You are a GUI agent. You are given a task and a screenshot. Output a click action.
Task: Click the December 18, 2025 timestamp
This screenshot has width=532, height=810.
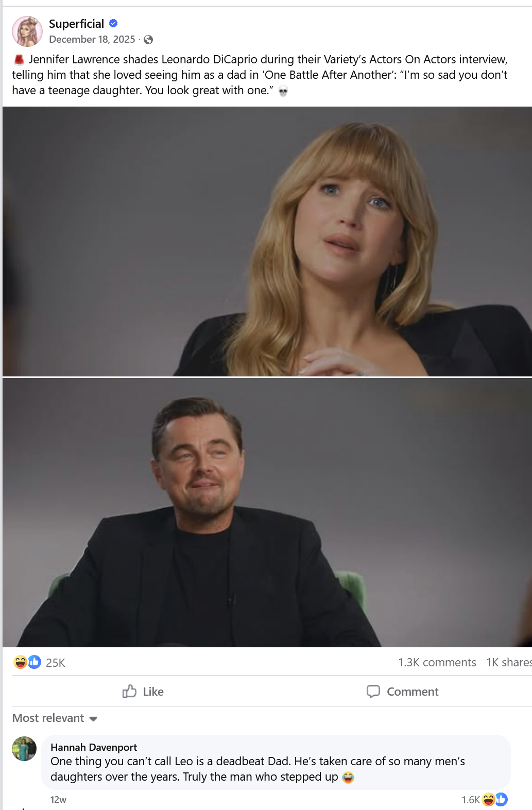click(x=92, y=40)
